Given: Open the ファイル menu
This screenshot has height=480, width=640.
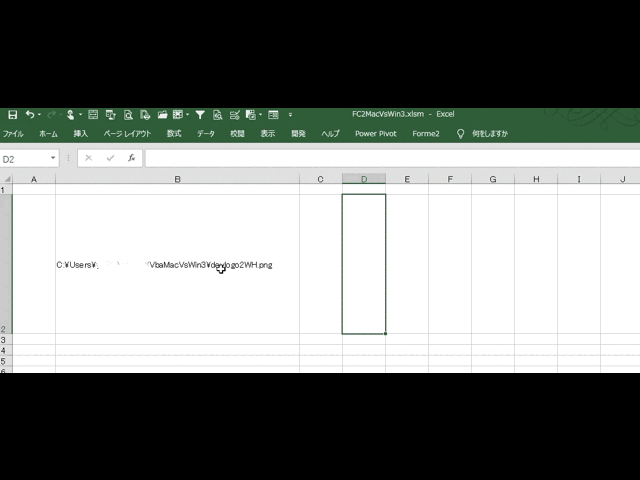Looking at the screenshot, I should (x=13, y=133).
